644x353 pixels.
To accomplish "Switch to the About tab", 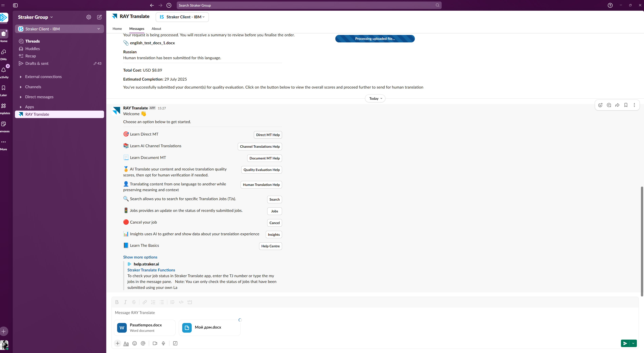I will (156, 28).
